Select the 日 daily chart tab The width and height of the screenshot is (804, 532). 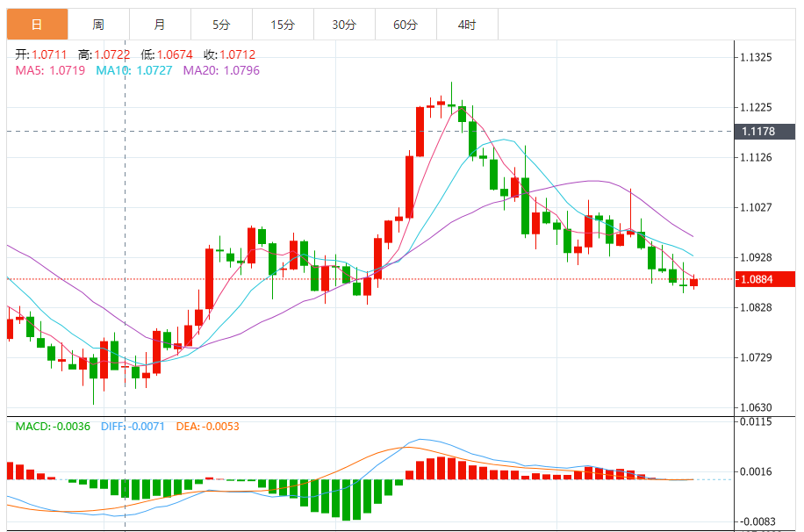(x=37, y=24)
